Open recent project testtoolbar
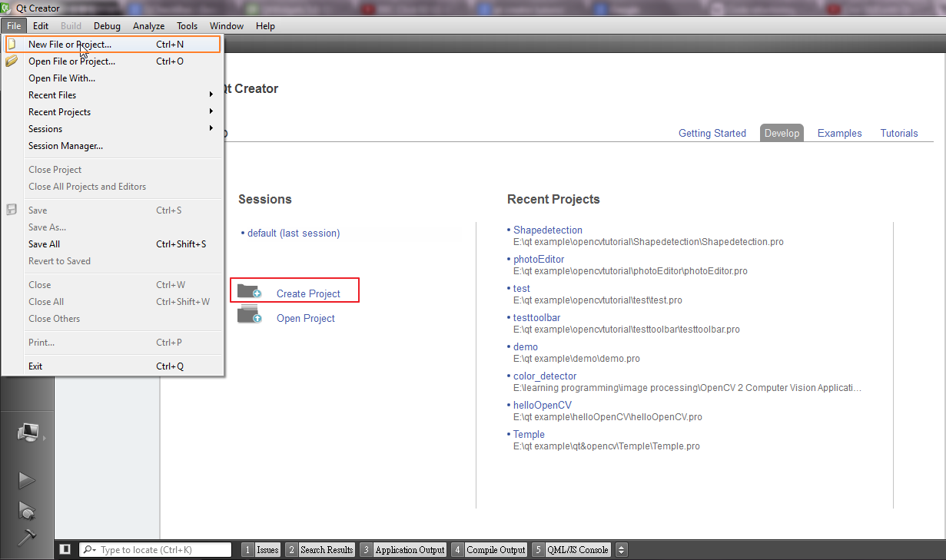This screenshot has height=560, width=946. pyautogui.click(x=536, y=317)
